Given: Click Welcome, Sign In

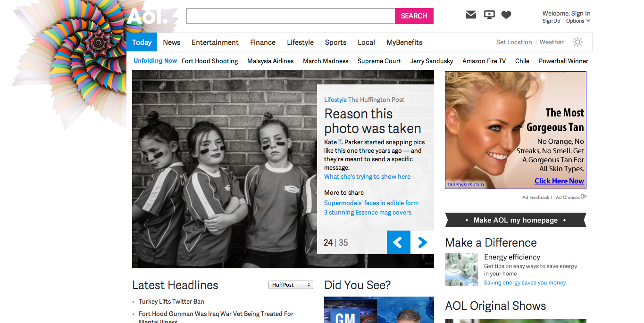Looking at the screenshot, I should point(566,13).
